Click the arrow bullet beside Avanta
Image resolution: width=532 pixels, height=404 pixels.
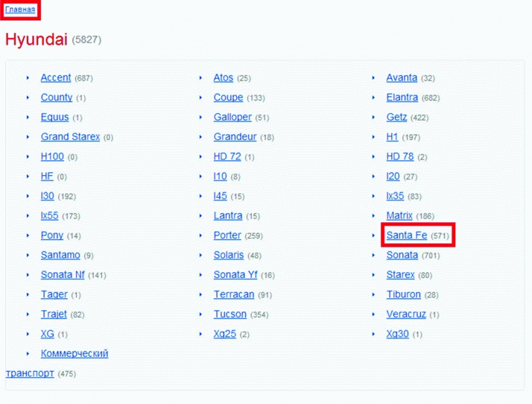pyautogui.click(x=374, y=78)
